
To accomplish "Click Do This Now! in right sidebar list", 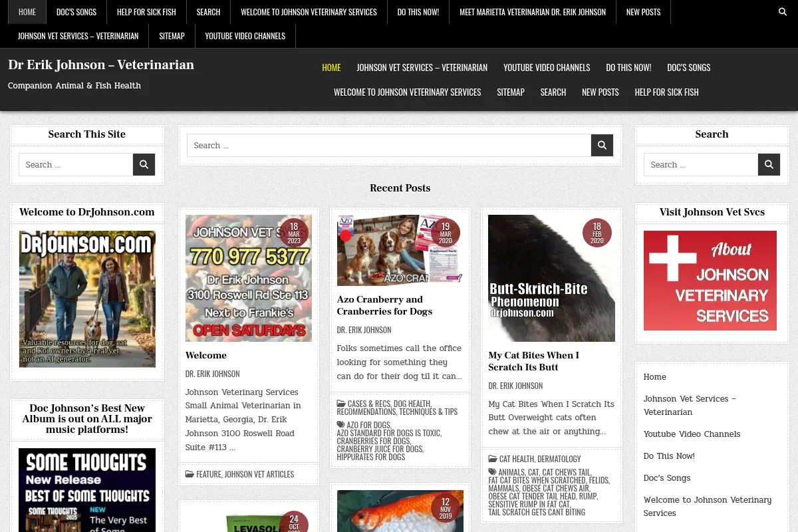I will tap(669, 456).
